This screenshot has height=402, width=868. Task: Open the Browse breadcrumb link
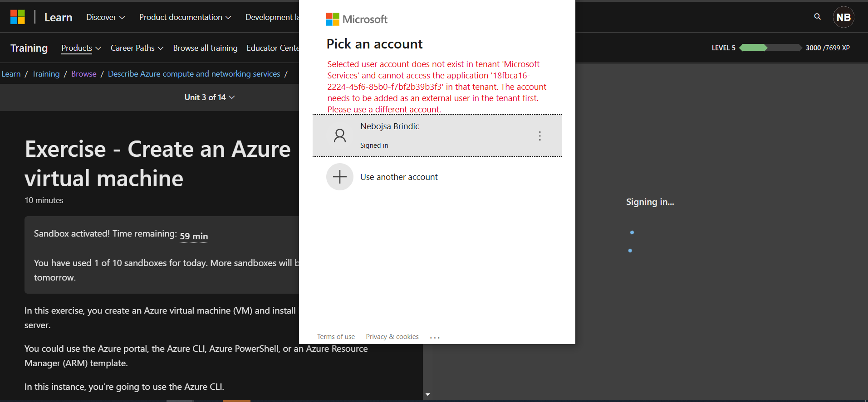pyautogui.click(x=83, y=74)
